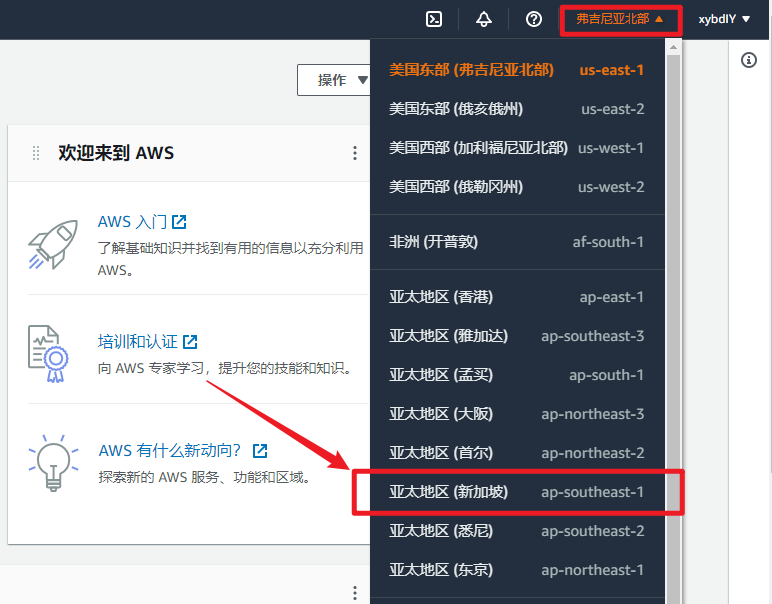Open the 操作 actions dropdown
The width and height of the screenshot is (772, 604).
click(334, 80)
